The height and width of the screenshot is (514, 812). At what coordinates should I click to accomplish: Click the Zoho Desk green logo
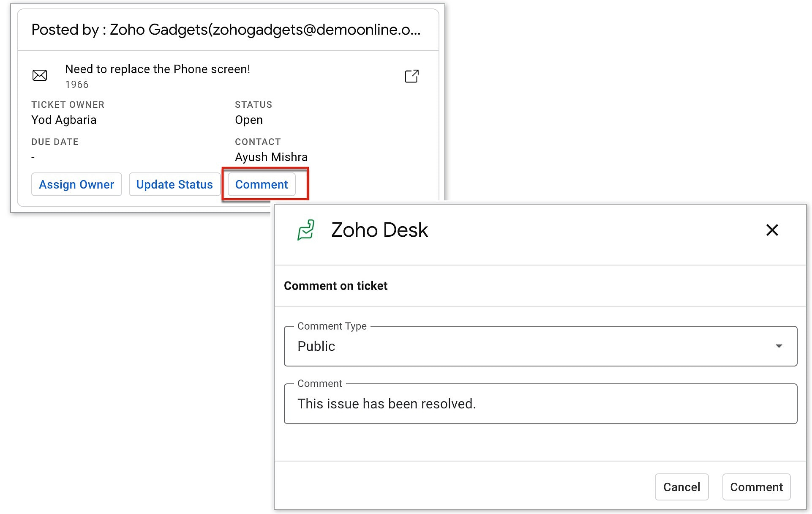(306, 230)
